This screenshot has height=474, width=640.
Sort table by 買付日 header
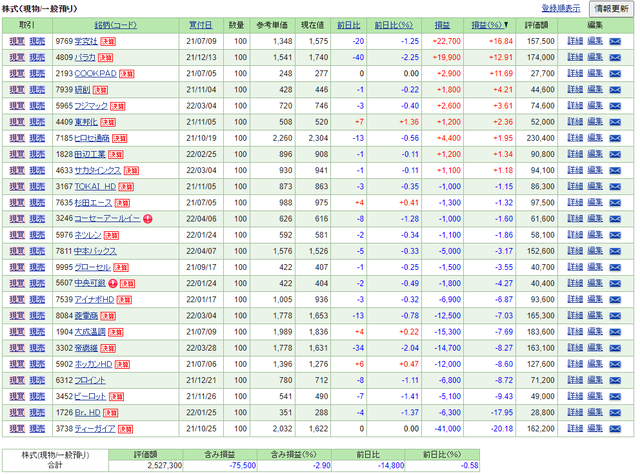200,25
